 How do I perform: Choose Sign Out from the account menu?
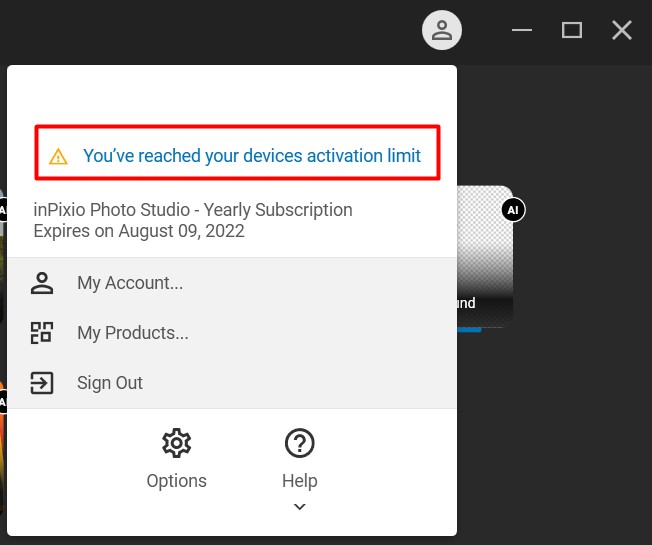pyautogui.click(x=232, y=383)
